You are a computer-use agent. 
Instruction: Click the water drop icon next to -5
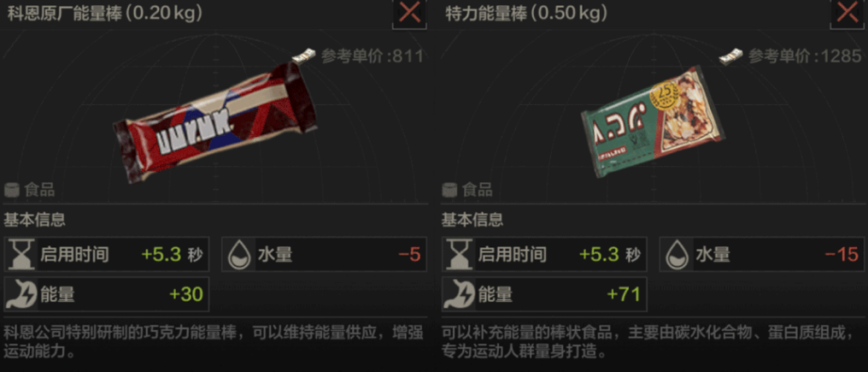239,255
